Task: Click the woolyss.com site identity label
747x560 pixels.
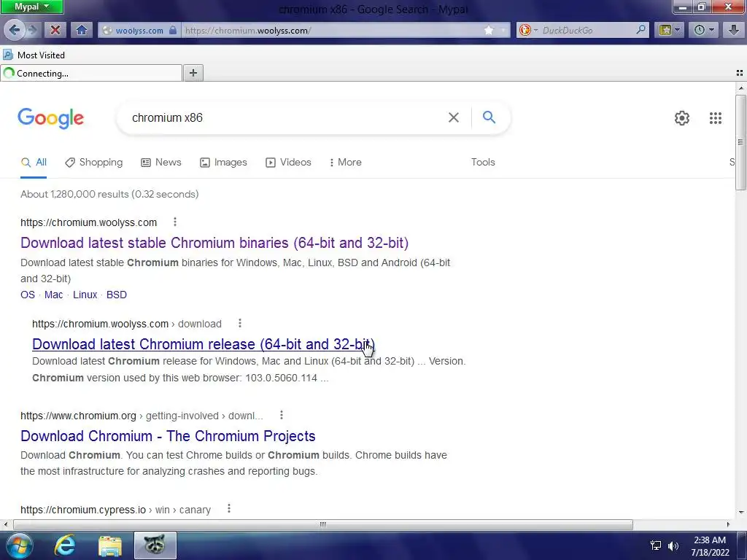Action: 139,30
